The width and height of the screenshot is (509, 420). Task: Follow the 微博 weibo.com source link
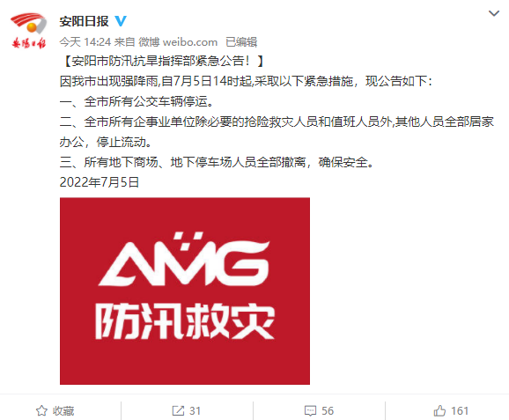pyautogui.click(x=178, y=42)
